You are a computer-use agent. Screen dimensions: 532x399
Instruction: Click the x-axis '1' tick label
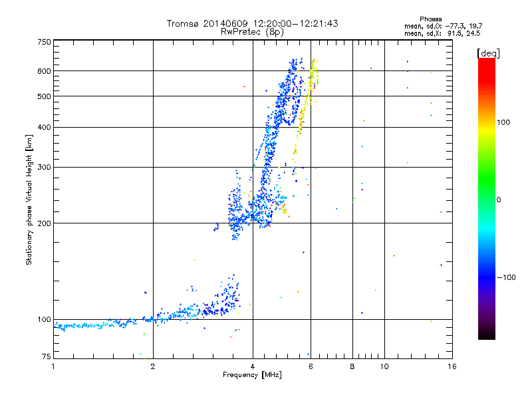pyautogui.click(x=53, y=366)
